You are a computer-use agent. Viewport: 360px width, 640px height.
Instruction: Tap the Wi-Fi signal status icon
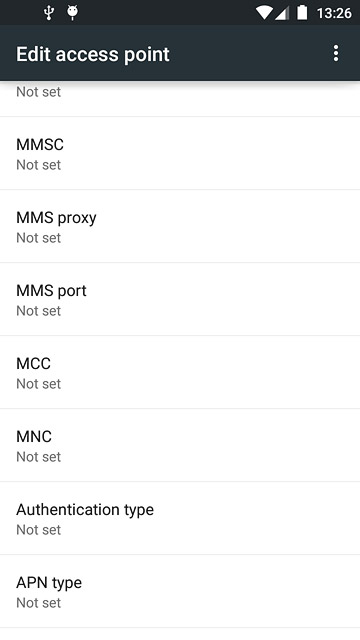pyautogui.click(x=264, y=13)
